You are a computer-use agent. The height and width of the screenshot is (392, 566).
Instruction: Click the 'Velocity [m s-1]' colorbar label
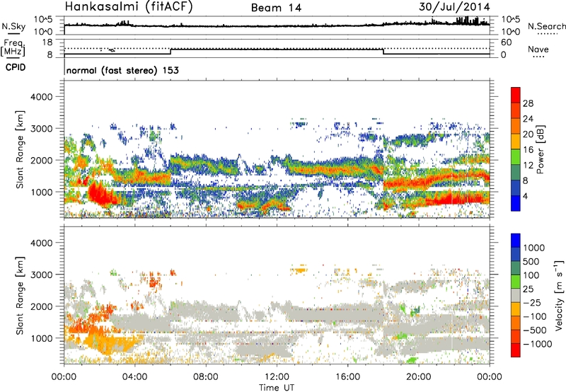pyautogui.click(x=559, y=295)
